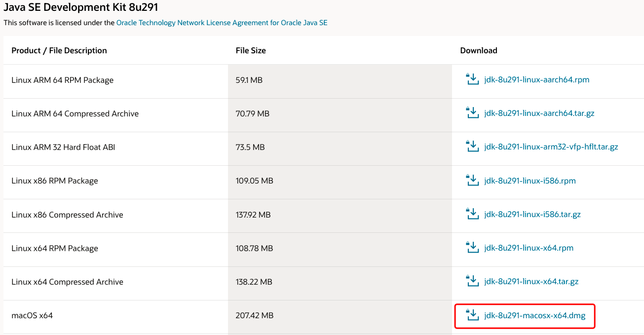Download jdk-8u291-linux-x64.rpm file link
The width and height of the screenshot is (644, 335).
click(529, 248)
